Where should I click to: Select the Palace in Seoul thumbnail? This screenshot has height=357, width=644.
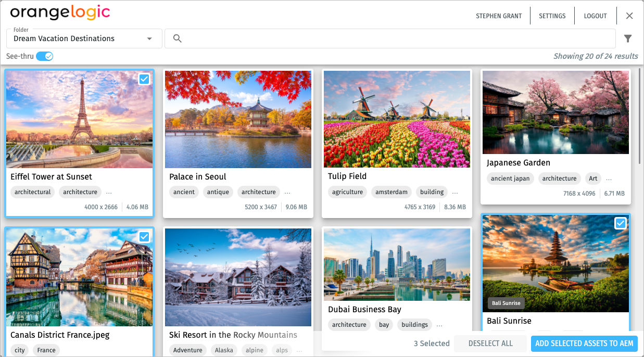point(238,119)
